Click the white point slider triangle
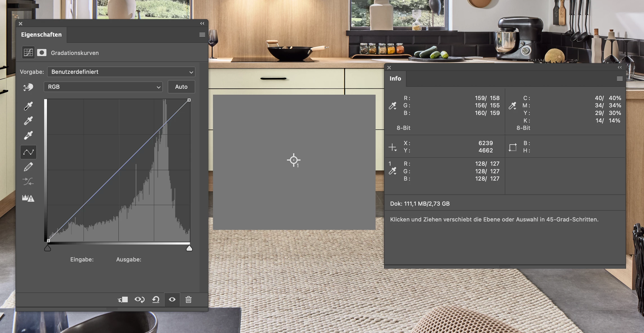644x333 pixels. pos(189,248)
